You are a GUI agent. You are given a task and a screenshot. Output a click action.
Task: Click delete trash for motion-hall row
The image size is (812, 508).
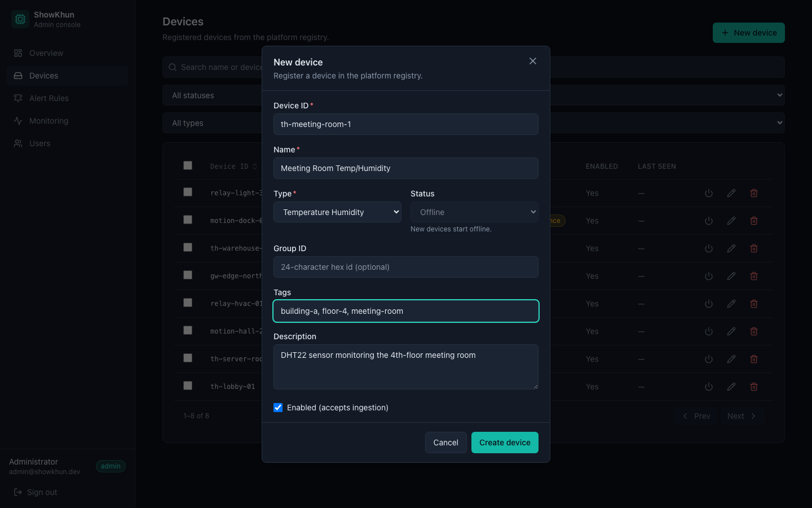tap(754, 331)
